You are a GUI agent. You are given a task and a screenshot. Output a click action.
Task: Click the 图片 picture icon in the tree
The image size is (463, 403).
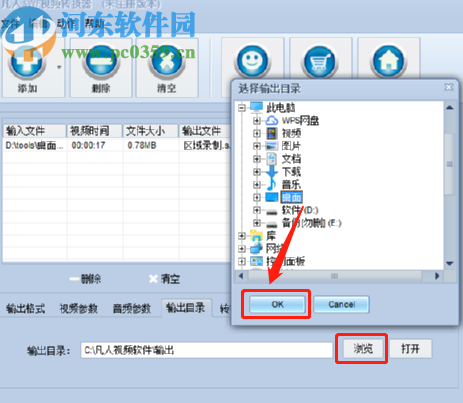pos(272,146)
